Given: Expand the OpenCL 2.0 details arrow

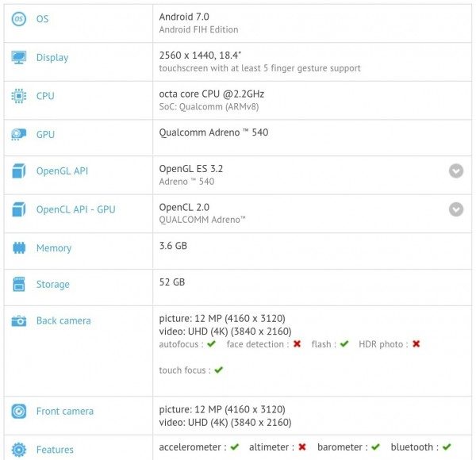Looking at the screenshot, I should point(455,209).
